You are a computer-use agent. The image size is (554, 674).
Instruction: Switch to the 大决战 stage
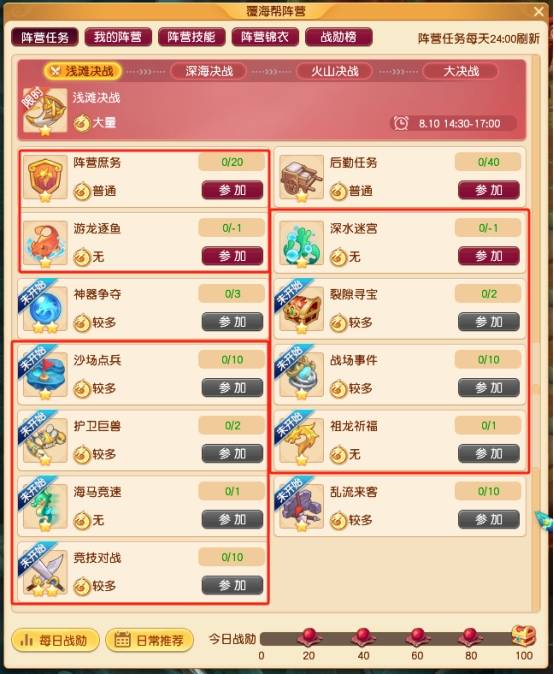click(461, 71)
